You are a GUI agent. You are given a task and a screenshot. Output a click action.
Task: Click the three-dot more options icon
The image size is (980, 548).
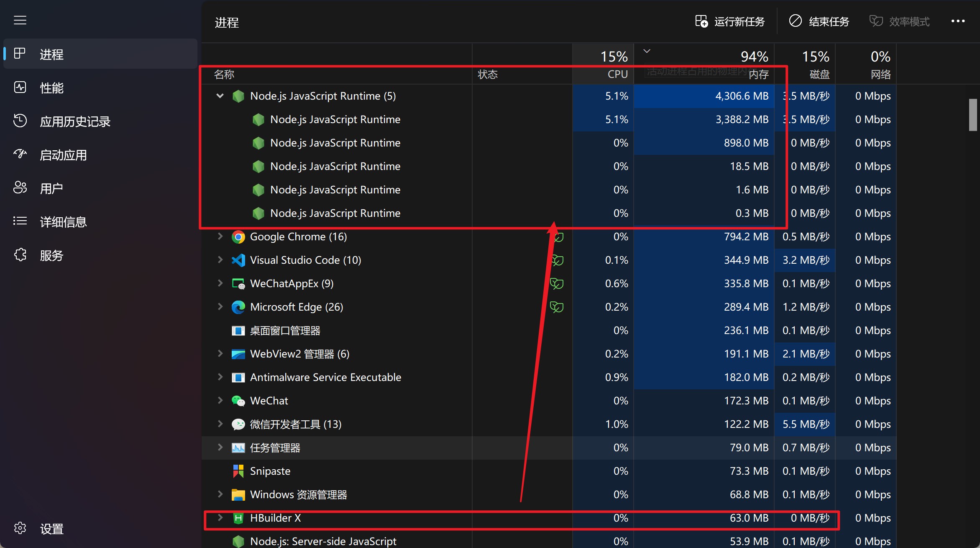point(958,21)
